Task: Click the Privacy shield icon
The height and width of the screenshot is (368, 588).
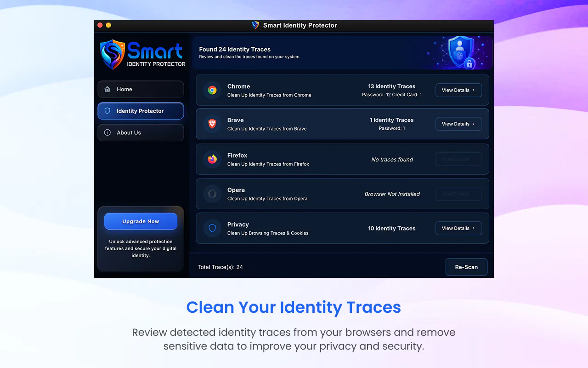Action: pos(212,228)
